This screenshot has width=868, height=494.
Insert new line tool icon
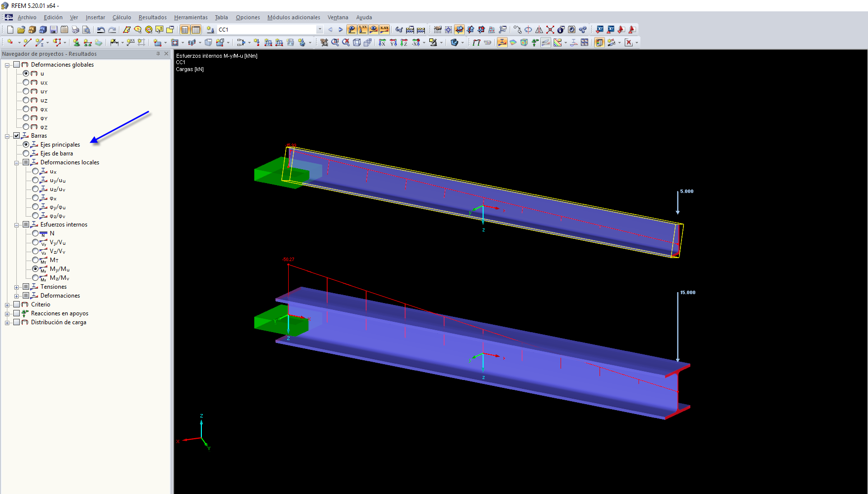[28, 42]
